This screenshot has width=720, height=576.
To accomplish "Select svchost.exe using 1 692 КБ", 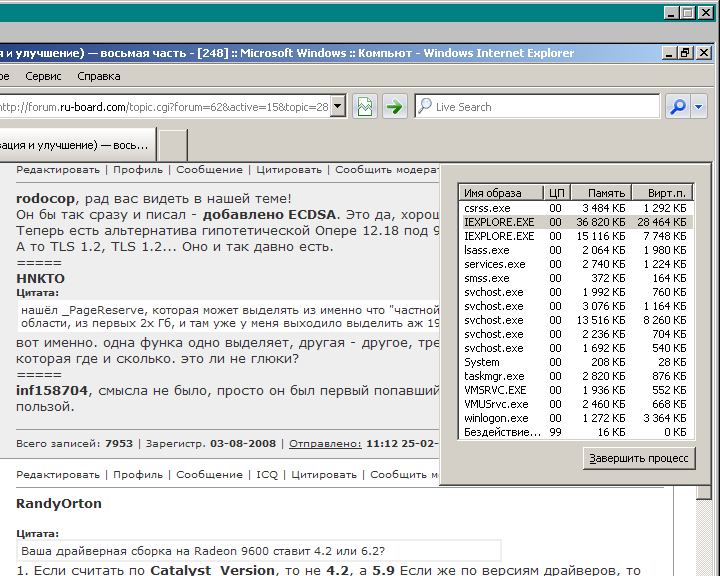I will click(576, 348).
